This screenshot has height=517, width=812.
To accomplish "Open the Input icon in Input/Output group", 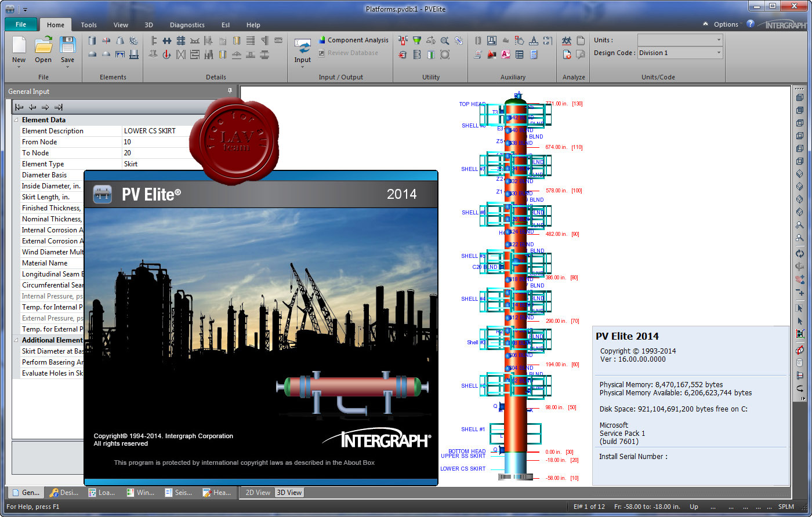I will point(303,46).
